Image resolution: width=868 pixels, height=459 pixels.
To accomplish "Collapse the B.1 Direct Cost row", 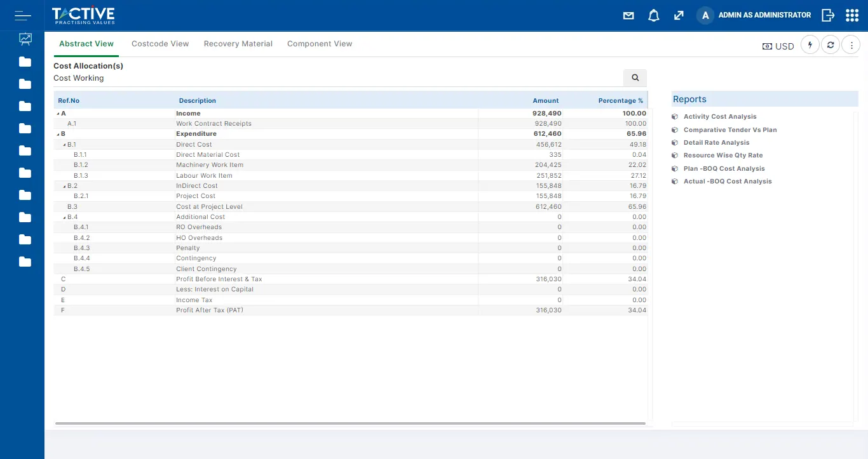I will (x=64, y=145).
